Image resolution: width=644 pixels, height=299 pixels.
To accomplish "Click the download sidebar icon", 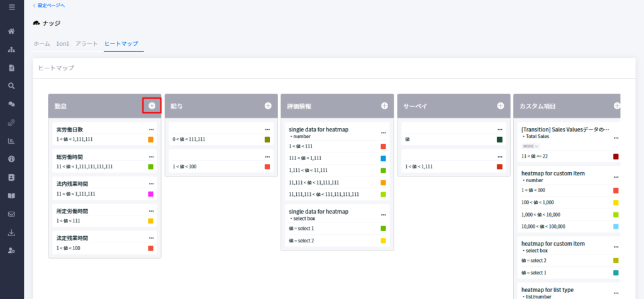I will 11,232.
